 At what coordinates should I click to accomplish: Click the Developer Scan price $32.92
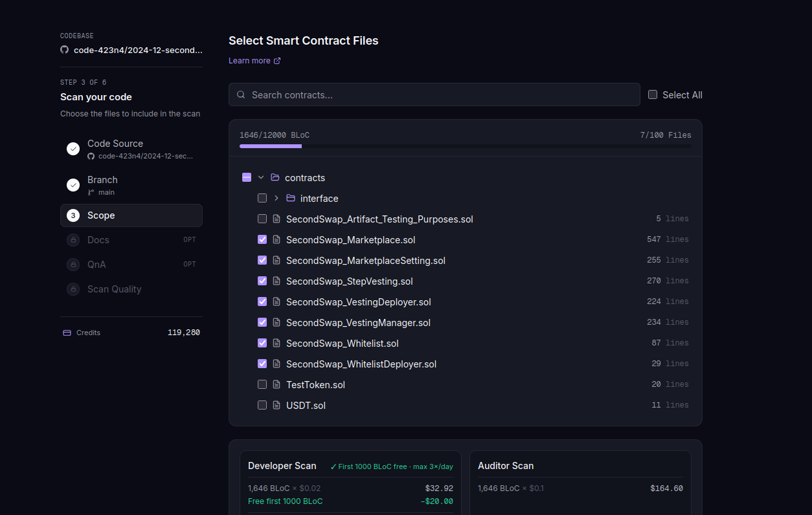tap(439, 488)
